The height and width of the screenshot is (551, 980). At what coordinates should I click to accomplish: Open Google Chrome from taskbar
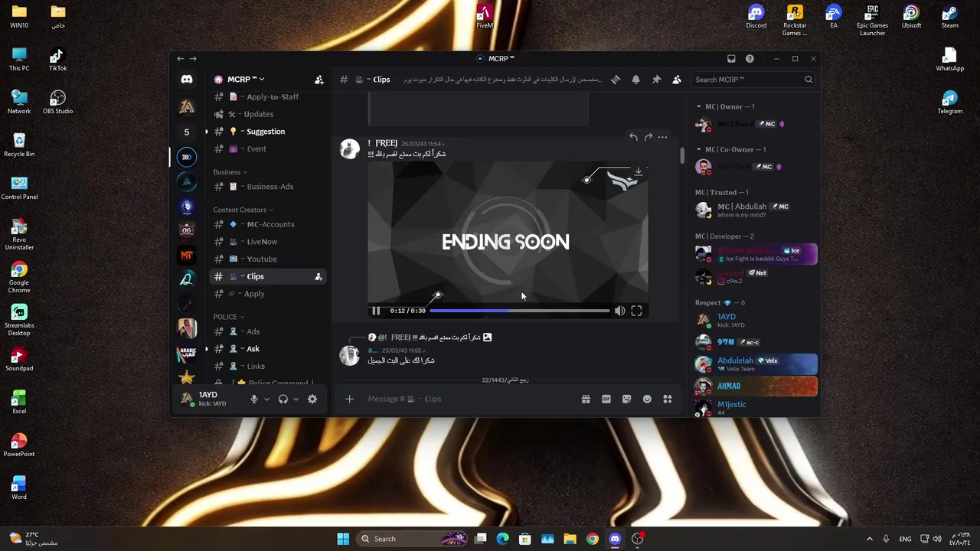[593, 539]
